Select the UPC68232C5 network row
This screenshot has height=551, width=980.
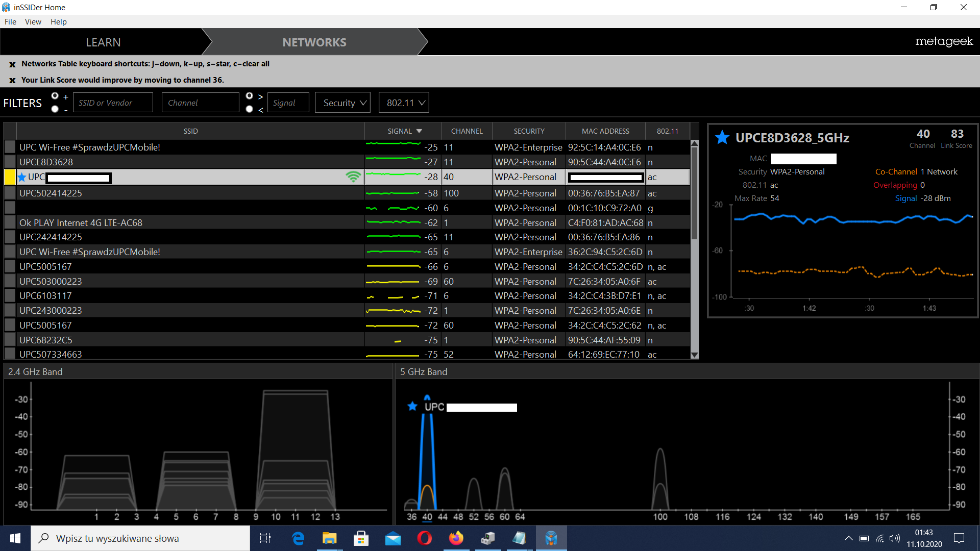347,340
